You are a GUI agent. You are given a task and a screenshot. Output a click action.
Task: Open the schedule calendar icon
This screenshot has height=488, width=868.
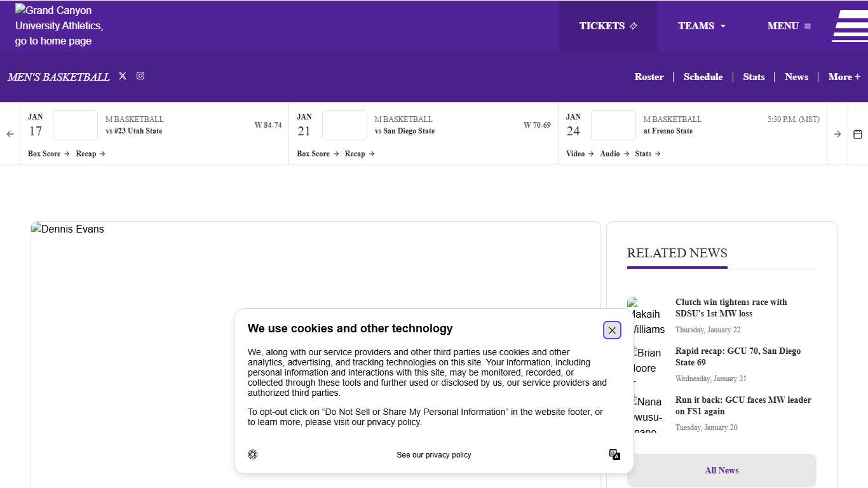858,134
